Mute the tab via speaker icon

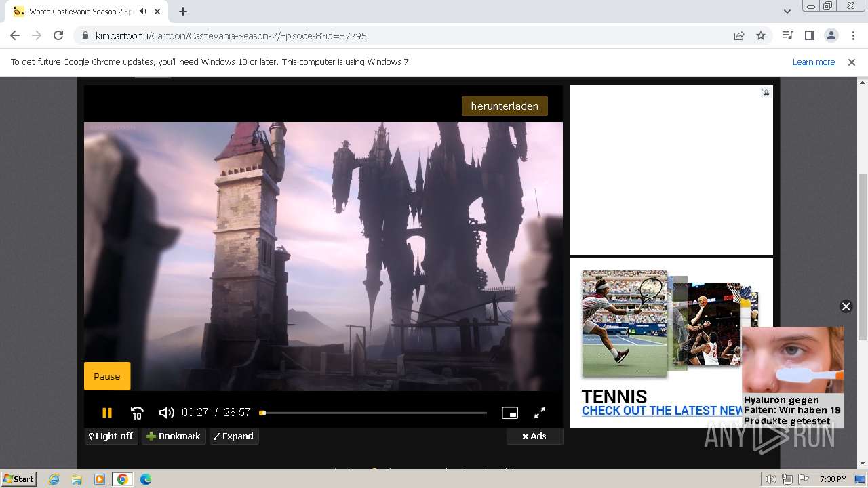click(x=143, y=12)
